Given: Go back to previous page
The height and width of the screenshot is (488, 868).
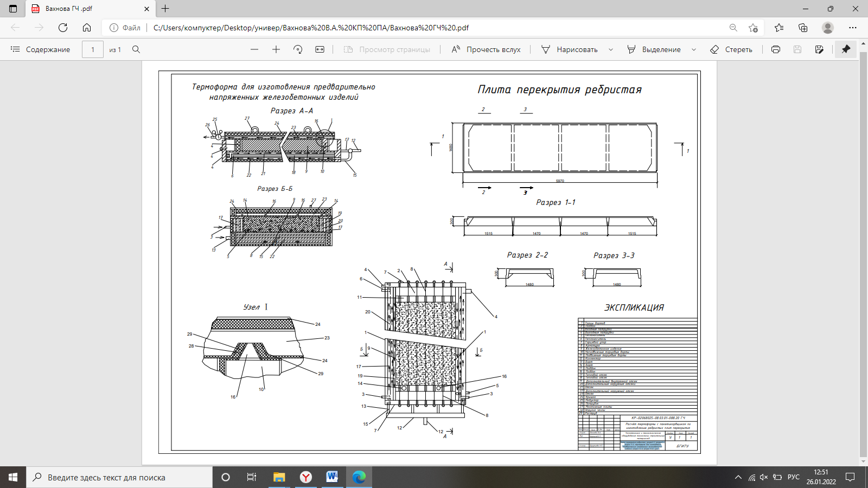Looking at the screenshot, I should coord(15,28).
